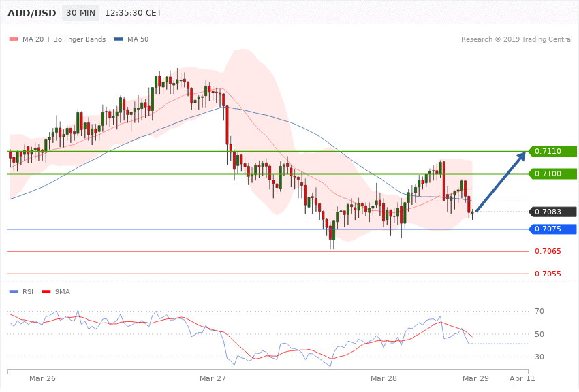Screen dimensions: 579x392
Task: Click the Mar 28 date label
Action: (384, 378)
